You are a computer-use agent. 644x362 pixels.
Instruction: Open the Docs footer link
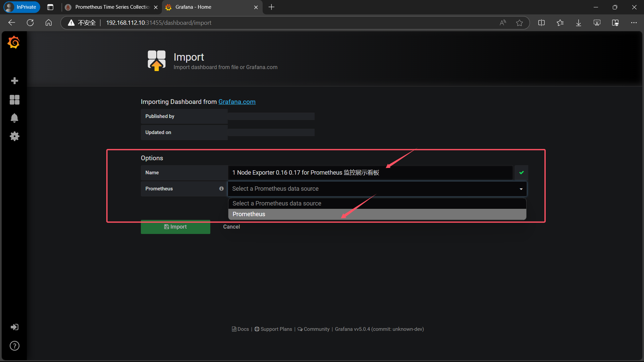(x=240, y=329)
